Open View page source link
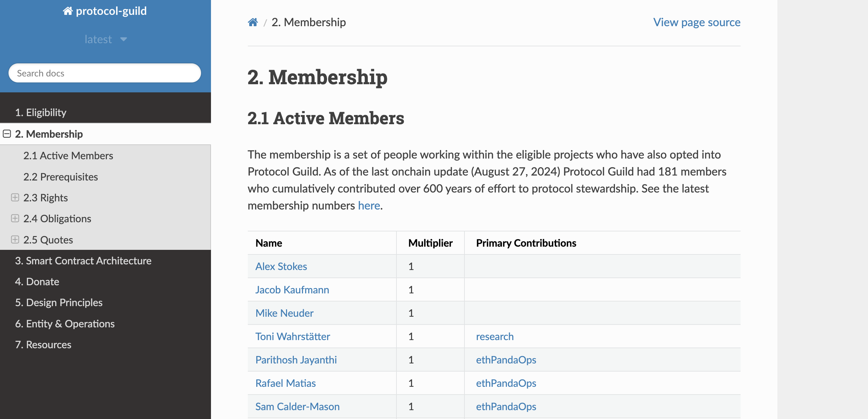The image size is (868, 419). tap(697, 22)
